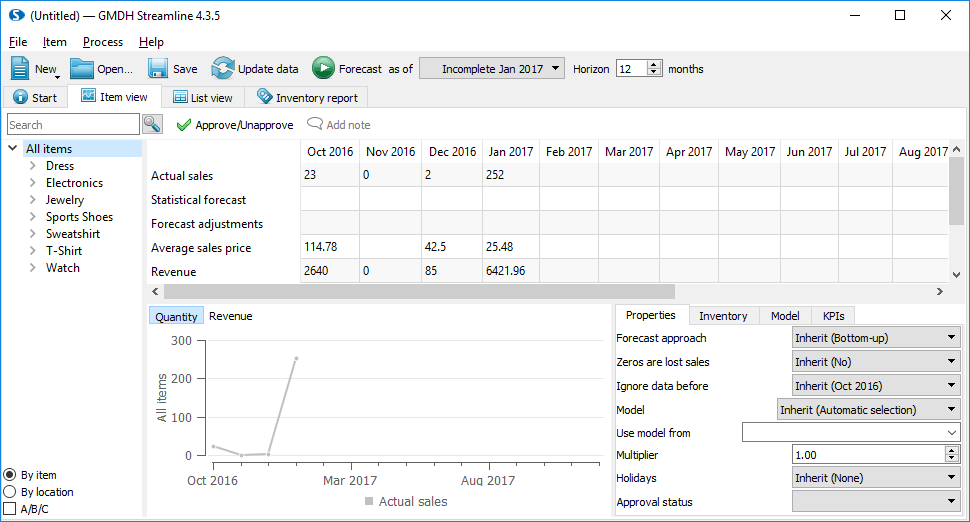Screen dimensions: 970x522
Task: Click the Approve/Unapprove checkmark icon
Action: pos(183,125)
